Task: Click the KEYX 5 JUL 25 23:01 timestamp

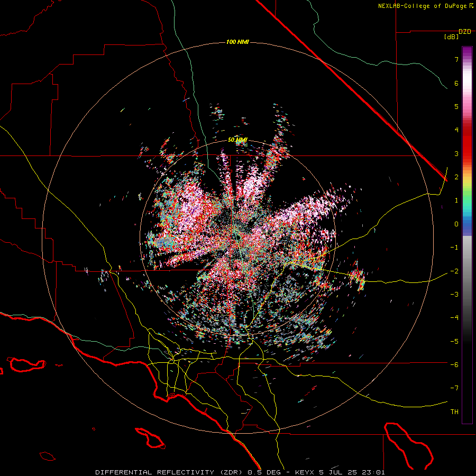Action: pos(340,472)
